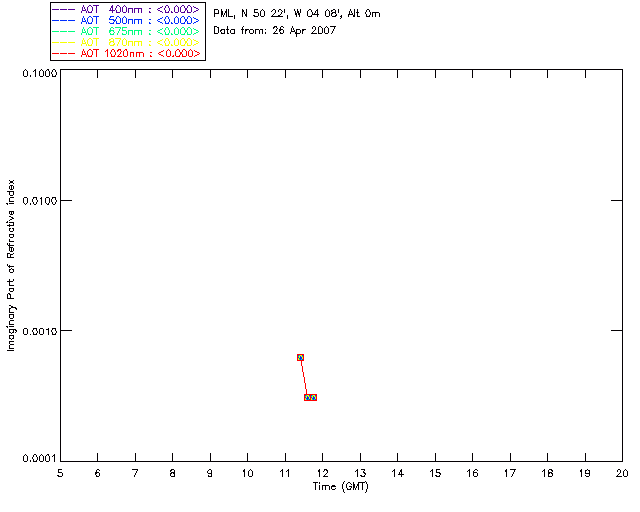Click the x-axis tick label 12
The image size is (640, 512).
[322, 474]
